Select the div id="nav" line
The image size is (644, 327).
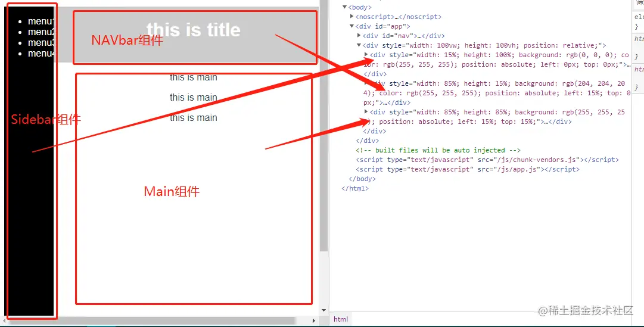click(404, 36)
